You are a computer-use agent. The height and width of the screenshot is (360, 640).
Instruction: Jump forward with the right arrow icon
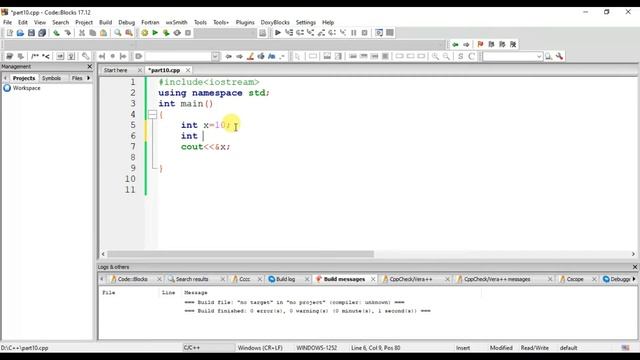(466, 44)
